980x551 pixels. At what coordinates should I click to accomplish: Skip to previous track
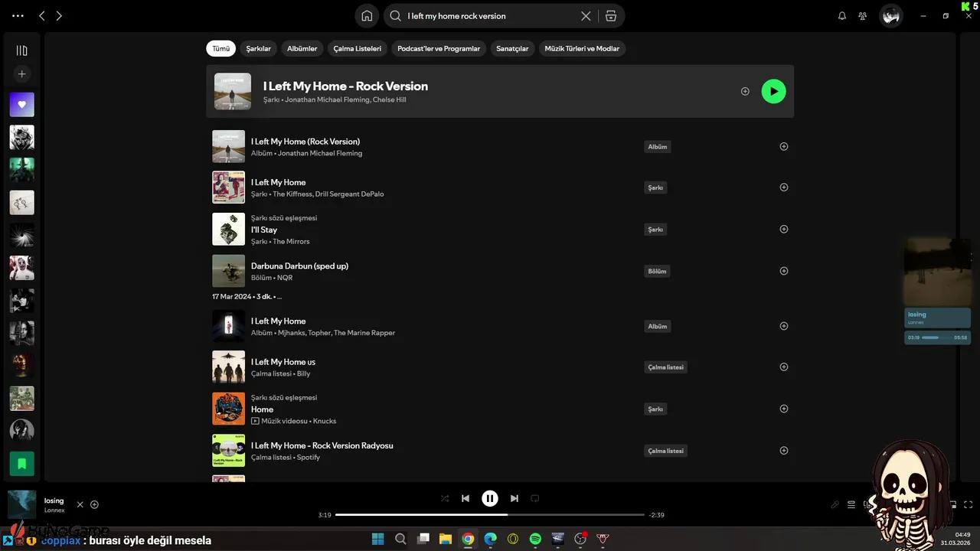tap(465, 498)
